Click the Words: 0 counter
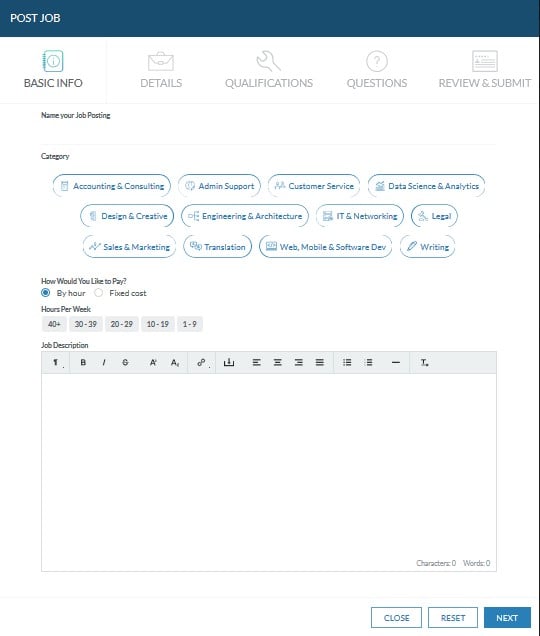Viewport: 540px width, 636px height. [476, 563]
